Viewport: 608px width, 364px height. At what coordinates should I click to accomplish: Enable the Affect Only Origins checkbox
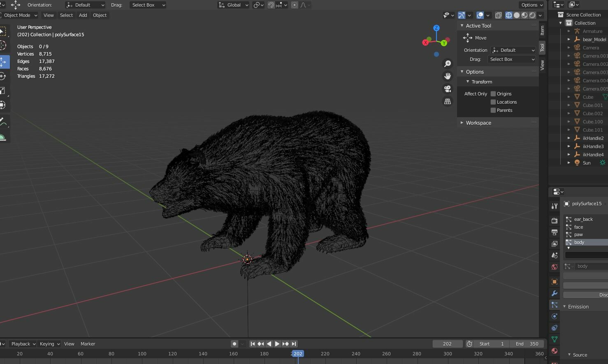[493, 94]
